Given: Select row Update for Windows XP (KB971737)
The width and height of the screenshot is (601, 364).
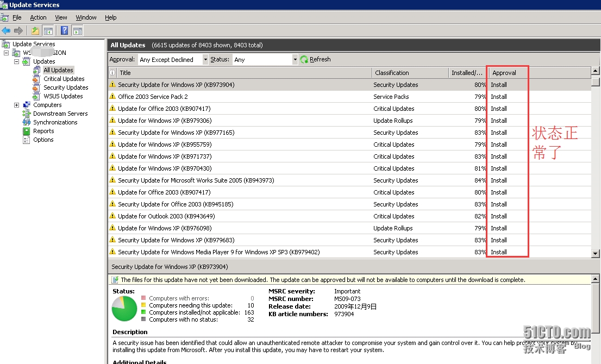Looking at the screenshot, I should tap(349, 156).
